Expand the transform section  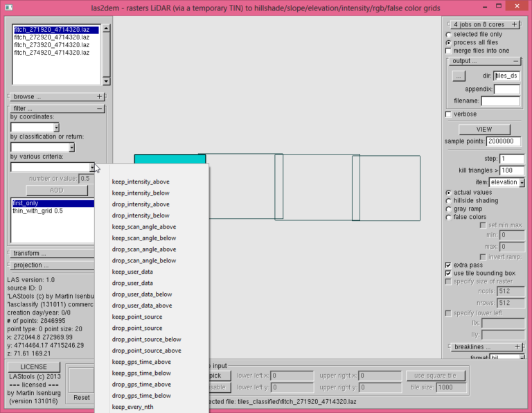point(52,254)
